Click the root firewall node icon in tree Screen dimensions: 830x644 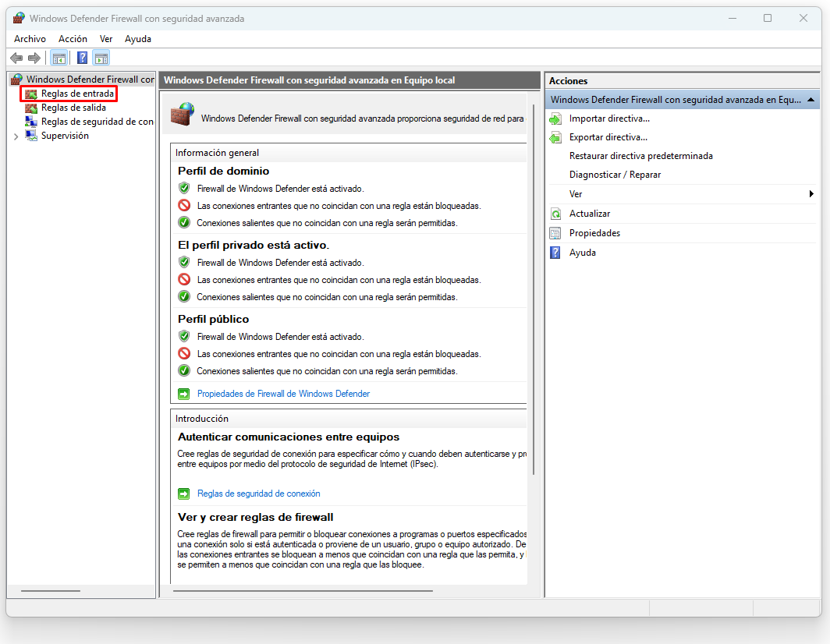click(17, 80)
